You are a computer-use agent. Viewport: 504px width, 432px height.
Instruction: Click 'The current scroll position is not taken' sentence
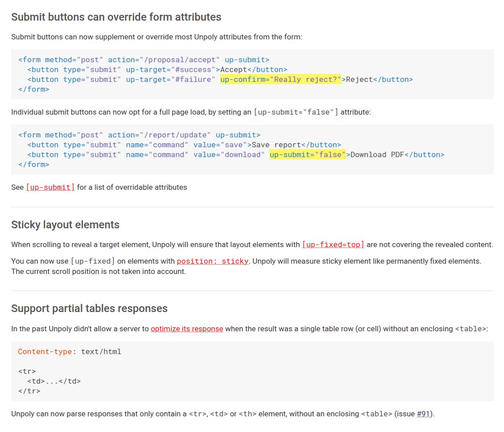click(98, 272)
